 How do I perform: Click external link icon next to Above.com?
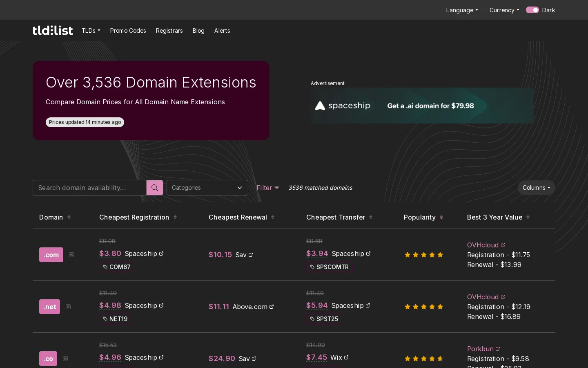pyautogui.click(x=272, y=307)
